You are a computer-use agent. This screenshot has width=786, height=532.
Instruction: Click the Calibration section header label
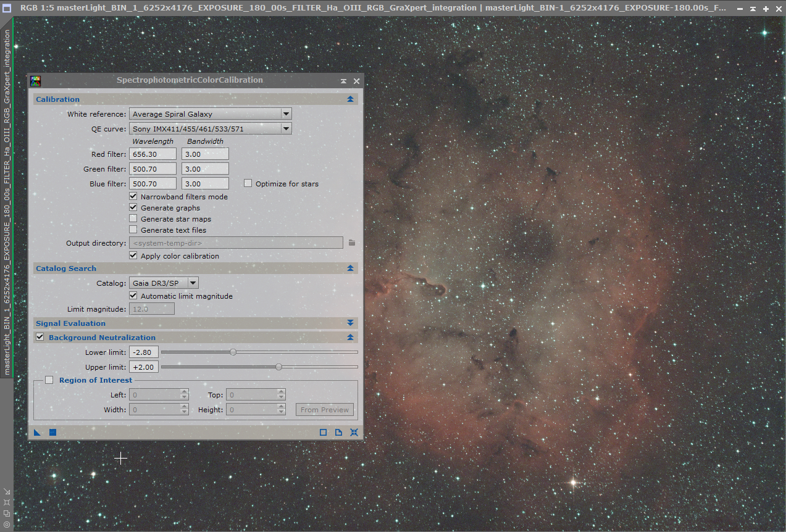tap(57, 99)
